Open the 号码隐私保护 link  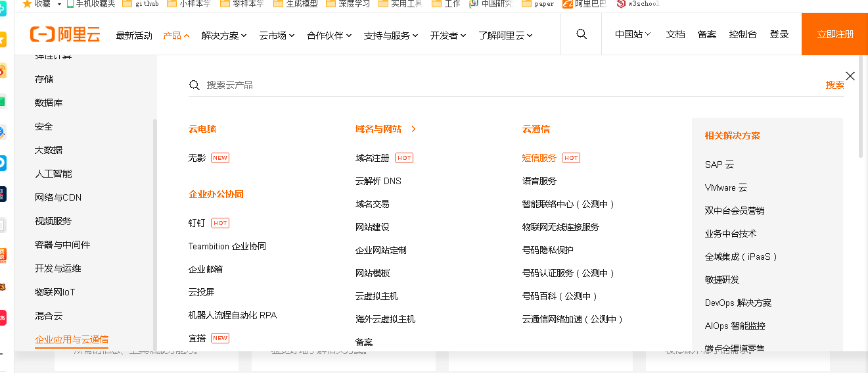click(x=548, y=250)
